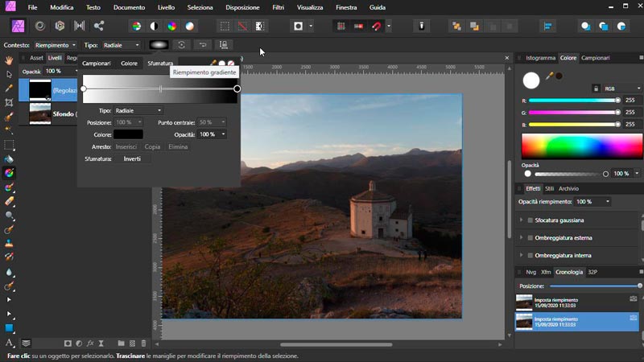Click the R red channel slider
Viewport: 644px width, 362px height.
[x=575, y=100]
